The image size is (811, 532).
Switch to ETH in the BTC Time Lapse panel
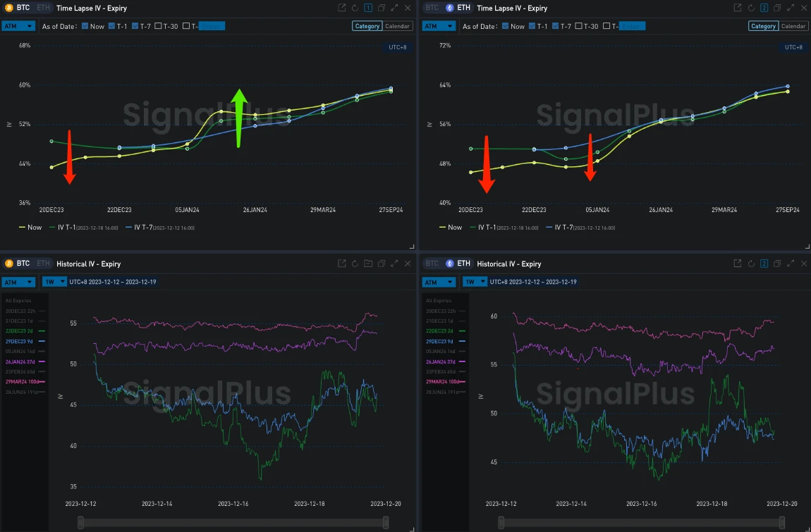tap(43, 8)
